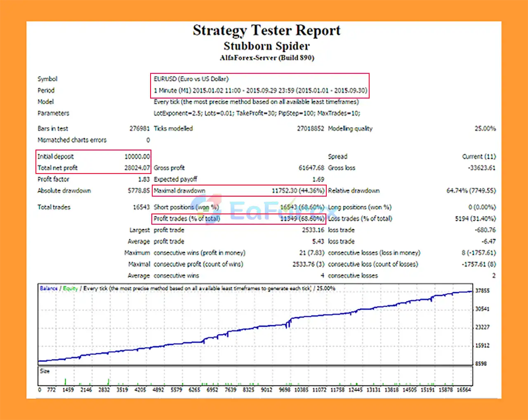Click the Size panel below the chart

45,370
